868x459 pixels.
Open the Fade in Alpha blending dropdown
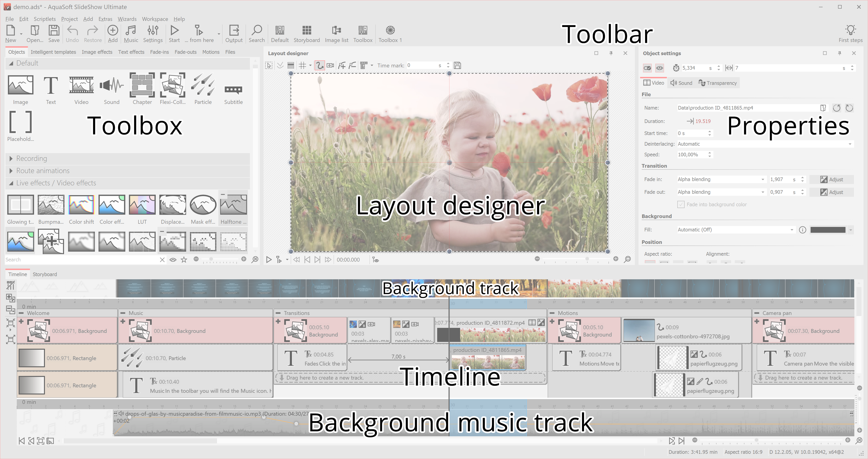click(x=721, y=179)
